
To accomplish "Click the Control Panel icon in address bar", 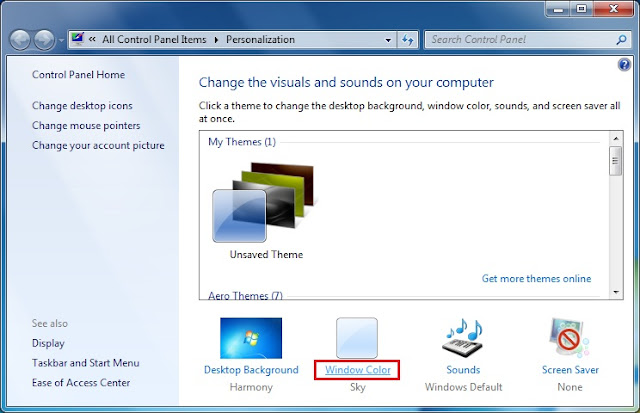I will 78,39.
